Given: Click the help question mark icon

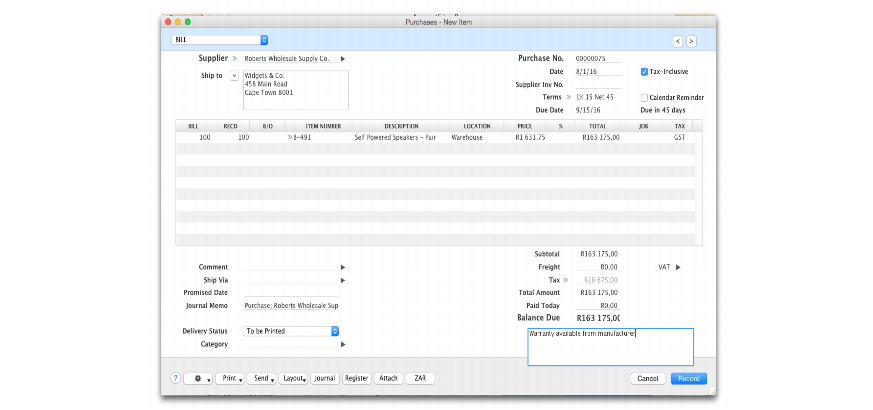Looking at the screenshot, I should pyautogui.click(x=176, y=379).
